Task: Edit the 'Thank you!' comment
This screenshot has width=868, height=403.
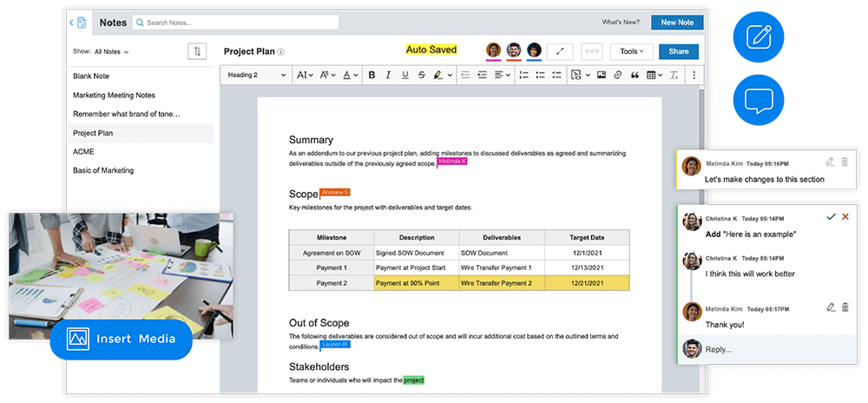Action: click(830, 307)
